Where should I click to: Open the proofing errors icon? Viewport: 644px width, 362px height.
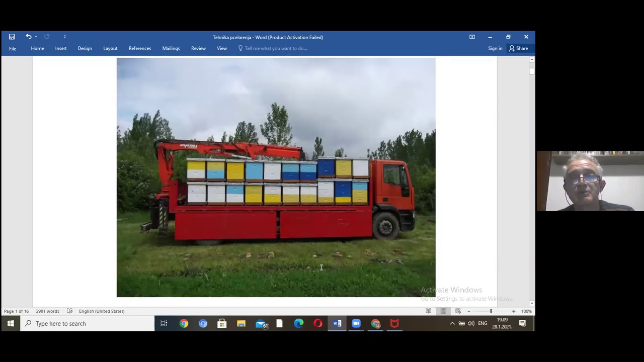[69, 311]
